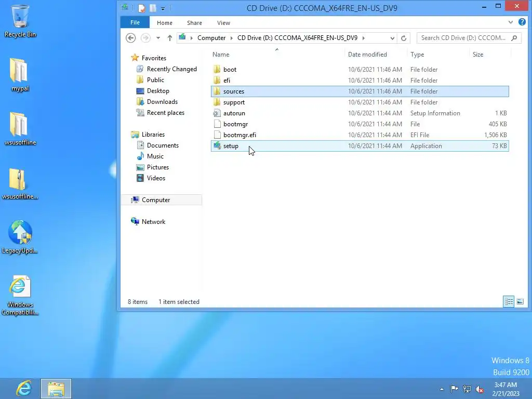Refresh the CD Drive folder view

pos(403,38)
